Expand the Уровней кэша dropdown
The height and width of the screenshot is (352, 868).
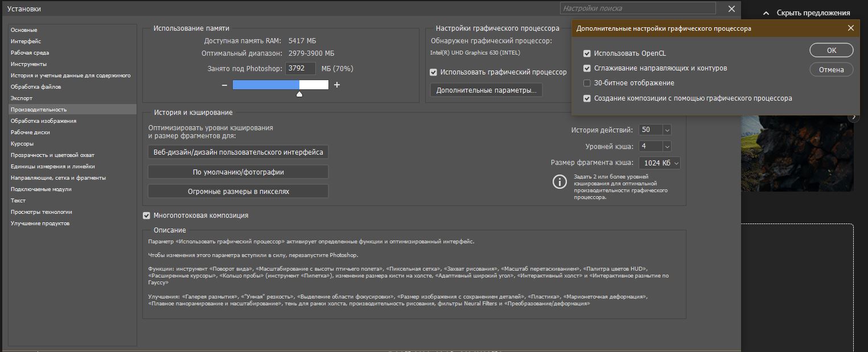pos(667,146)
